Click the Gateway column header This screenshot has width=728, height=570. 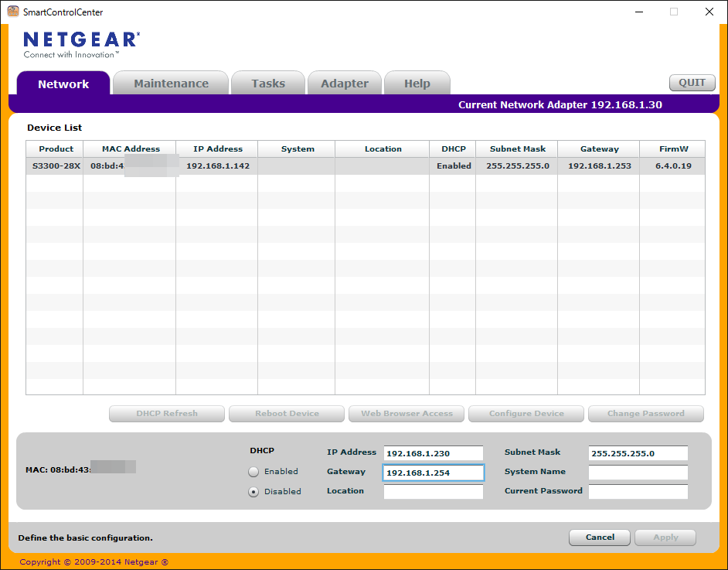[x=600, y=149]
